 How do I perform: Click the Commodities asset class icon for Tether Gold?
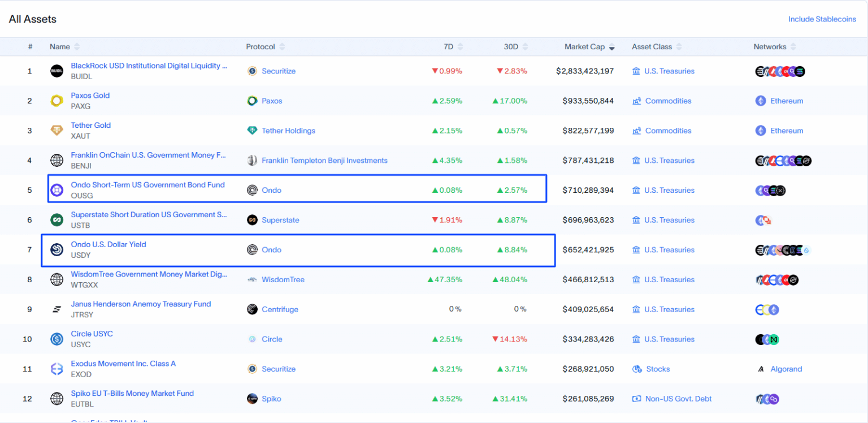pos(636,131)
